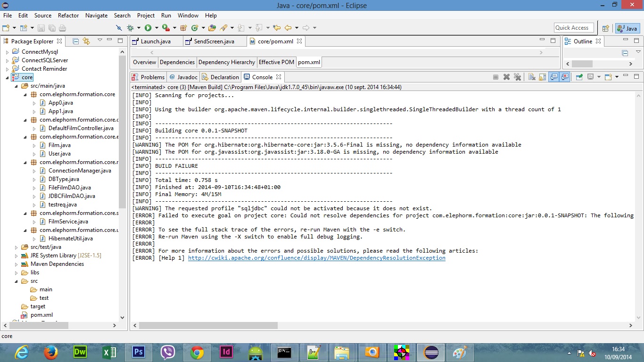The width and height of the screenshot is (644, 362).
Task: Toggle Scroll Lock in Console
Action: 543,77
